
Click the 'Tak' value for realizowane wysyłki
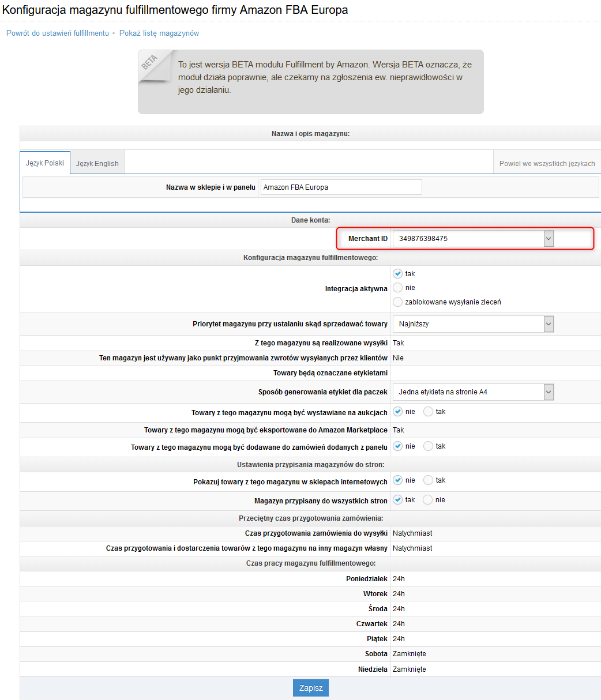pos(399,343)
